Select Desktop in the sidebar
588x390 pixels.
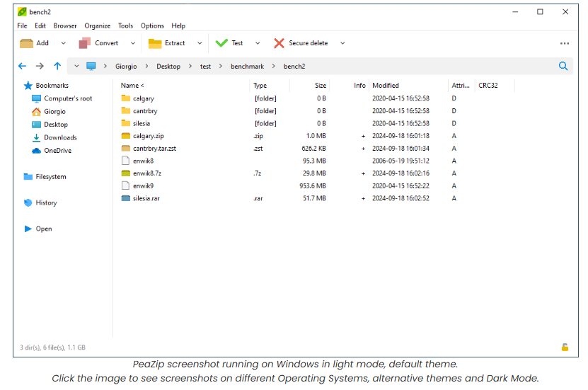click(x=56, y=125)
